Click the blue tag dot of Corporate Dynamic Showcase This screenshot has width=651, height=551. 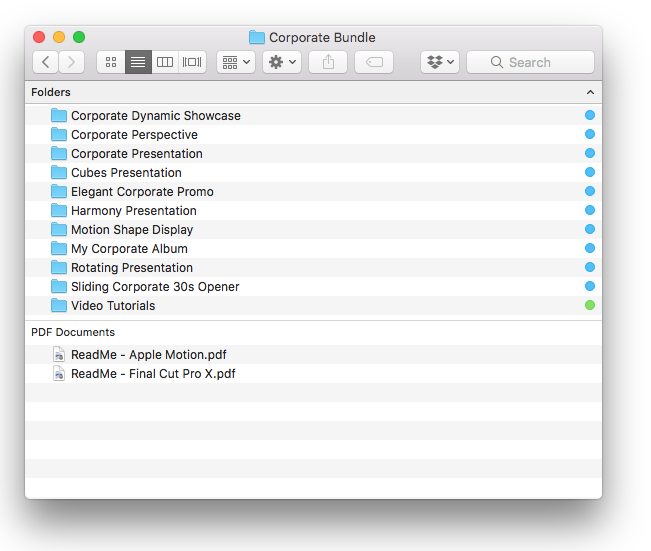click(x=590, y=115)
